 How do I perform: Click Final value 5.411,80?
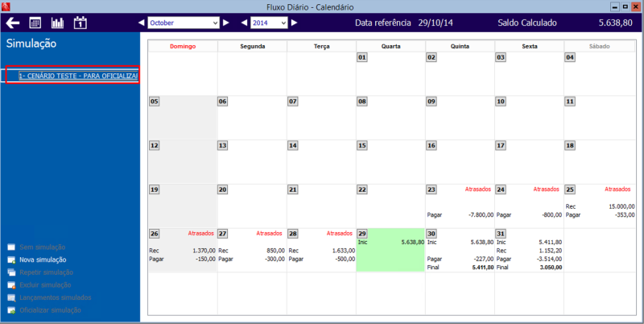coord(481,268)
